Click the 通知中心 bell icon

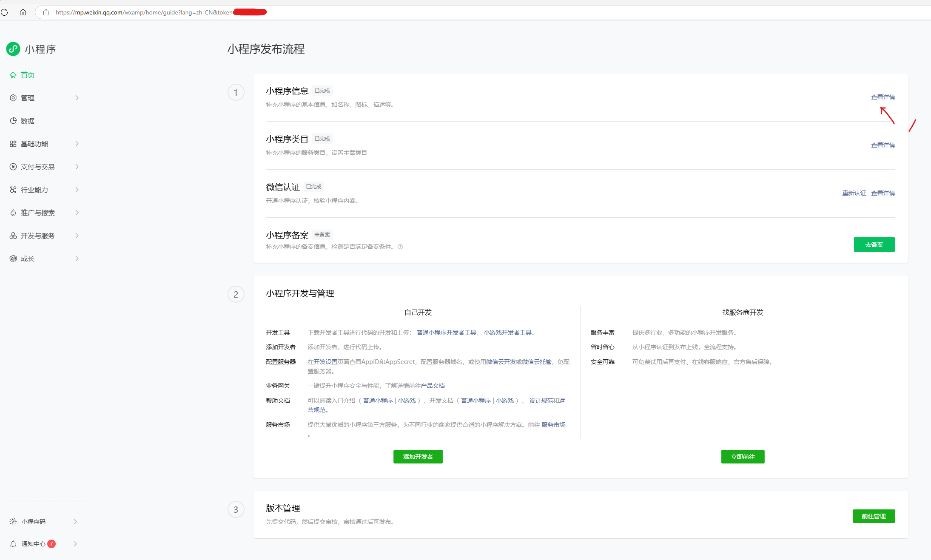(x=13, y=544)
